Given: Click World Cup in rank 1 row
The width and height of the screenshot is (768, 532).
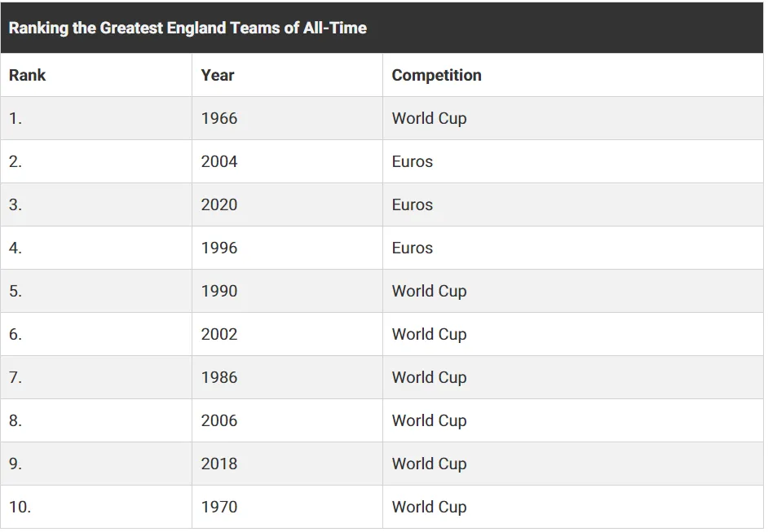Looking at the screenshot, I should [x=429, y=118].
